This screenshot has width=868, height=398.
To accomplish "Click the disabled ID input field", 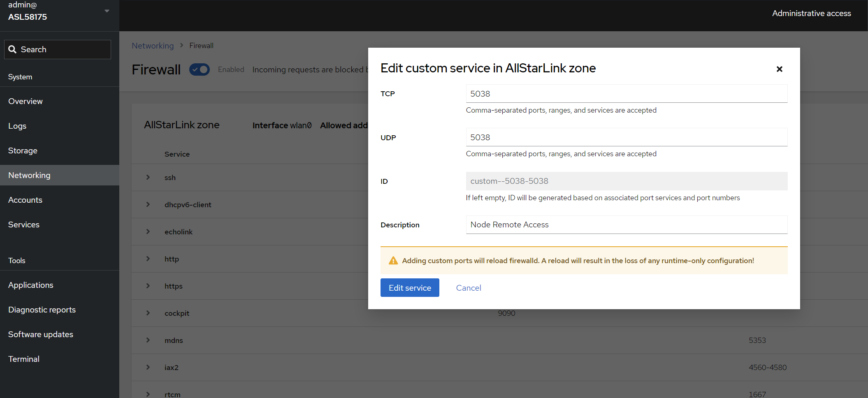I will tap(627, 181).
